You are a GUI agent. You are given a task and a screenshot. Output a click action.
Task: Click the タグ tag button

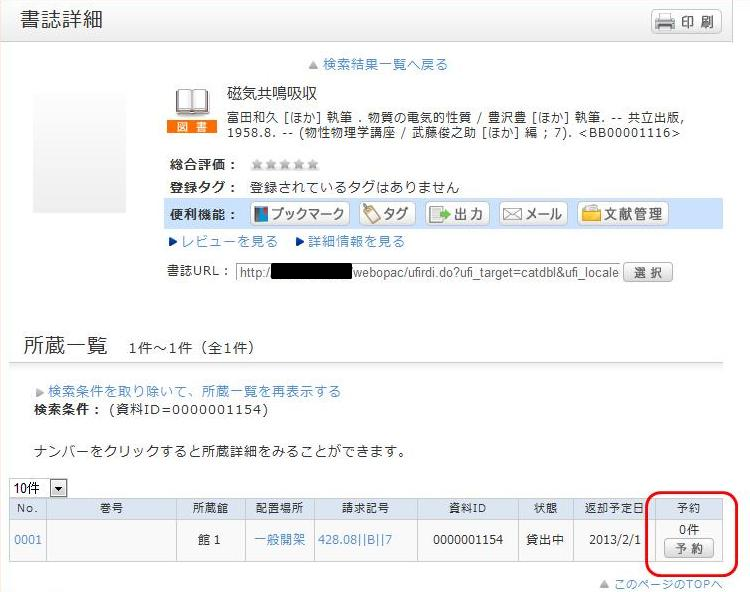tap(387, 214)
